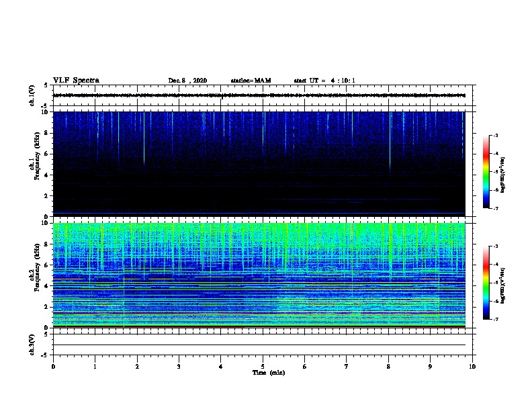Click the "-7" label on ch.1 color scale
This screenshot has width=532, height=411.
point(495,208)
